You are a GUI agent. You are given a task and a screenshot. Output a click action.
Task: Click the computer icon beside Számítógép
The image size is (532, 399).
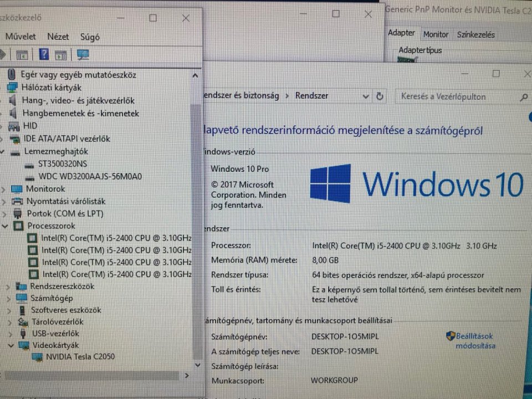[22, 298]
